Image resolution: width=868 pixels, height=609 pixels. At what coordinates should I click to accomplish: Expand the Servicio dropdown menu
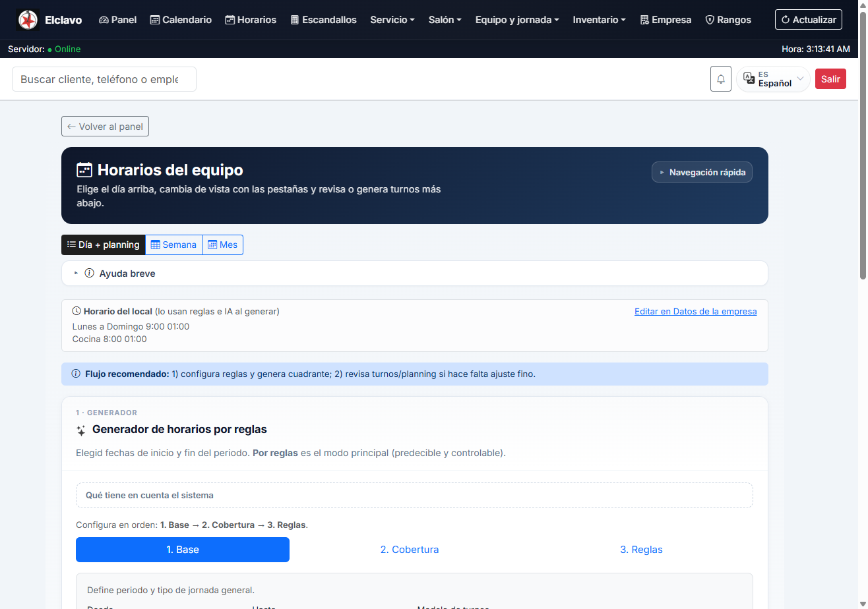pos(392,20)
